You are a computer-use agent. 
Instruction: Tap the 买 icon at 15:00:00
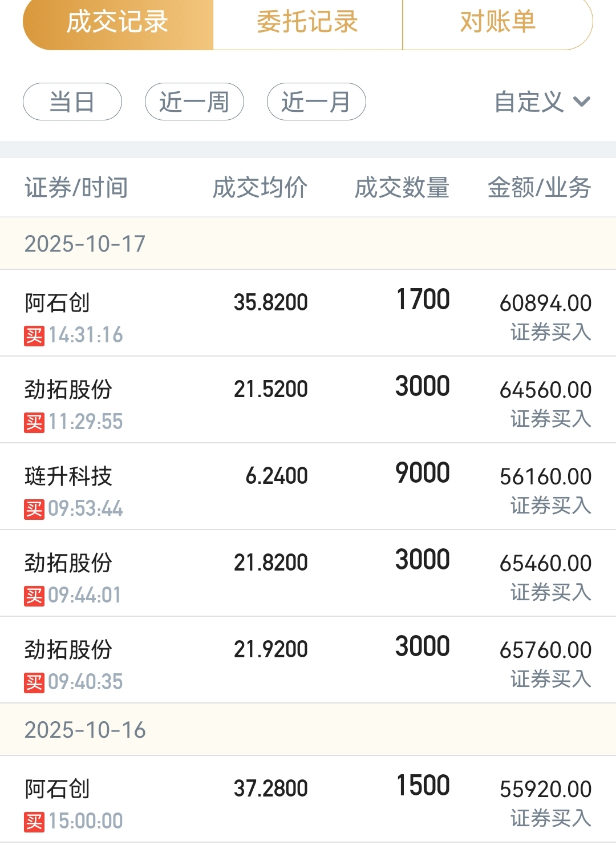point(34,822)
